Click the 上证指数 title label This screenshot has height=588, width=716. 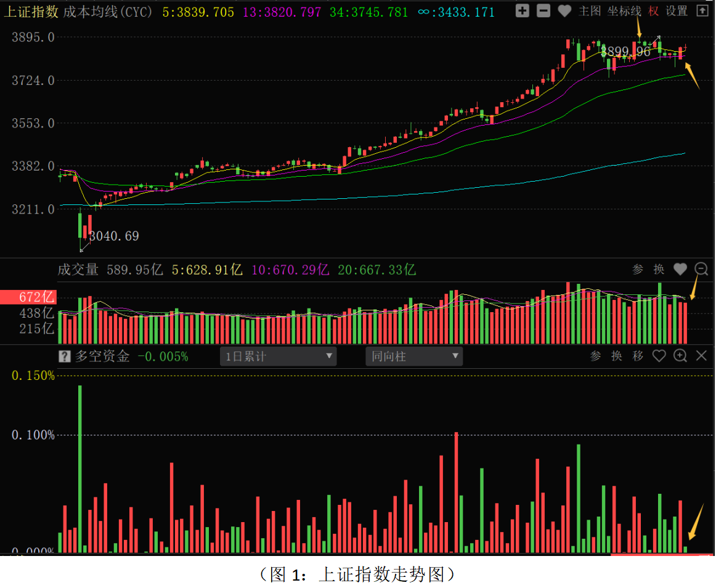31,12
